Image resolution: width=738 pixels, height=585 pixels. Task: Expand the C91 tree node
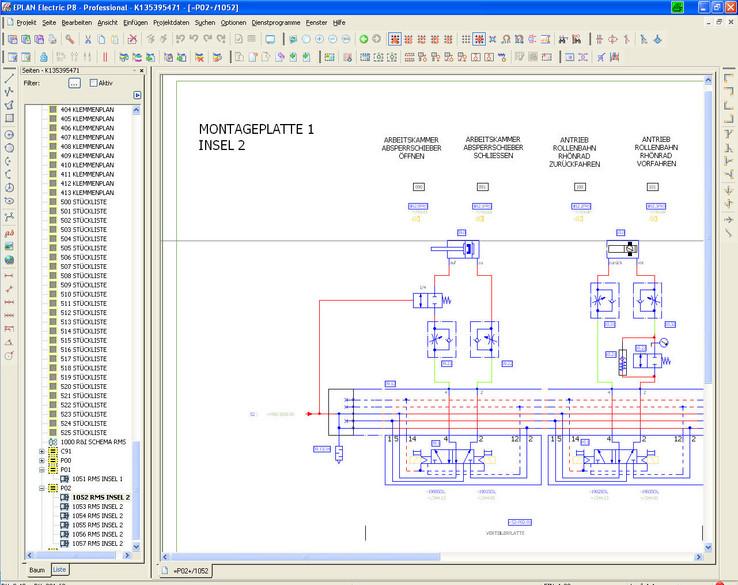[42, 451]
